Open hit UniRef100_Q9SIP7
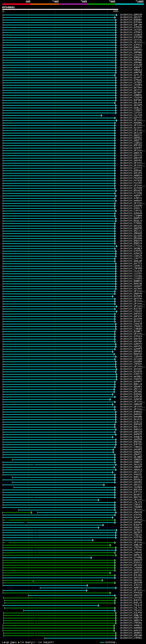Viewport: 146px width, 644px height. (x=131, y=17)
